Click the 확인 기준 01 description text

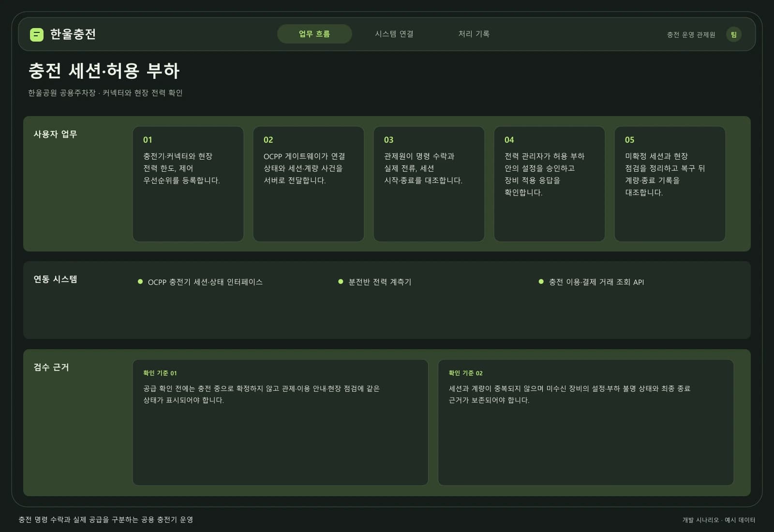click(x=261, y=394)
